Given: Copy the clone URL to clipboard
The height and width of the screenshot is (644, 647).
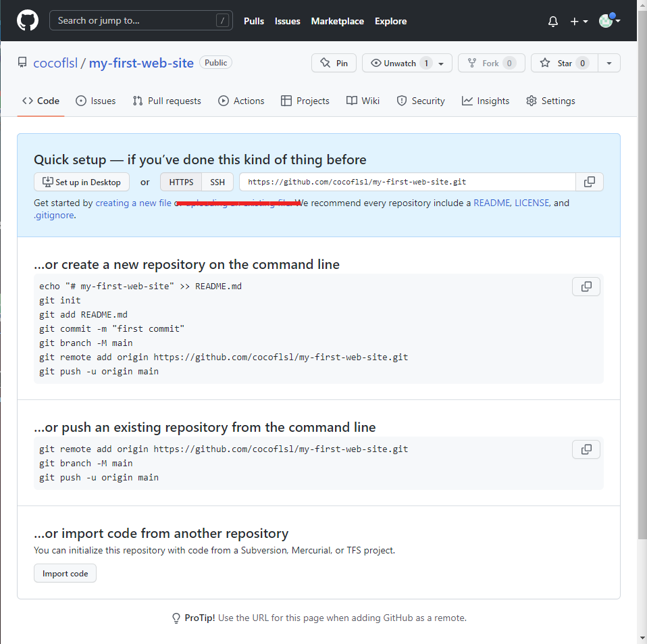Looking at the screenshot, I should pyautogui.click(x=590, y=182).
